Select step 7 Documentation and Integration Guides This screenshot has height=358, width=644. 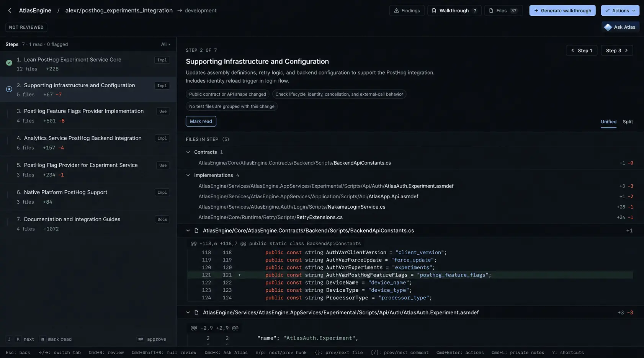point(88,224)
